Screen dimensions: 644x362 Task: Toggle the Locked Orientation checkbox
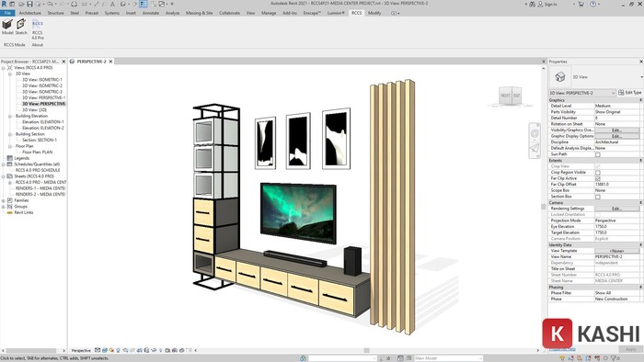(598, 215)
